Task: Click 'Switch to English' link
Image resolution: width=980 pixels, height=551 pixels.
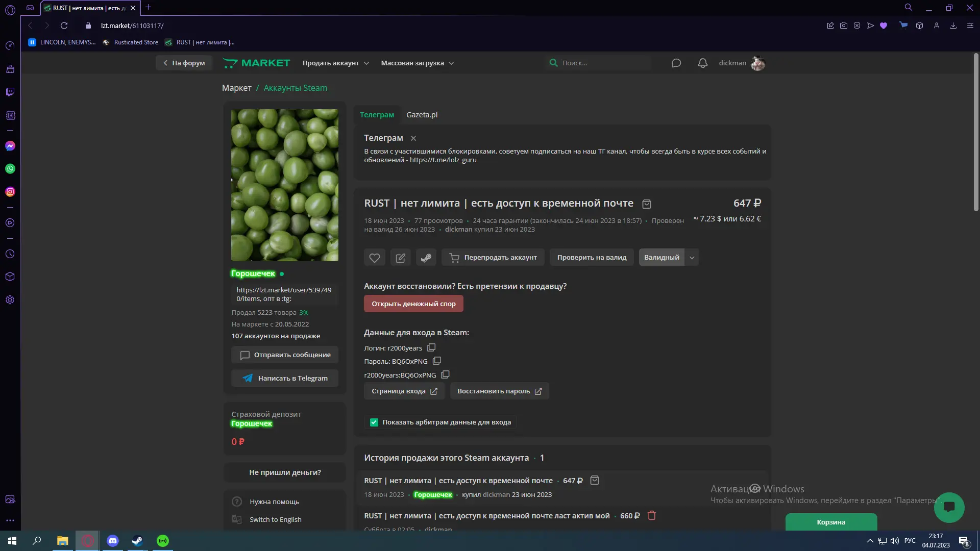Action: pos(276,519)
